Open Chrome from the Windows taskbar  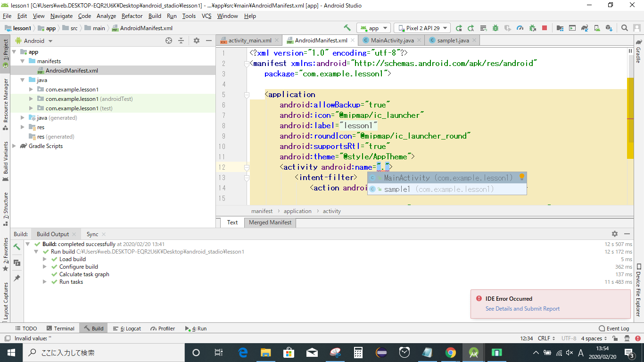pos(450,352)
